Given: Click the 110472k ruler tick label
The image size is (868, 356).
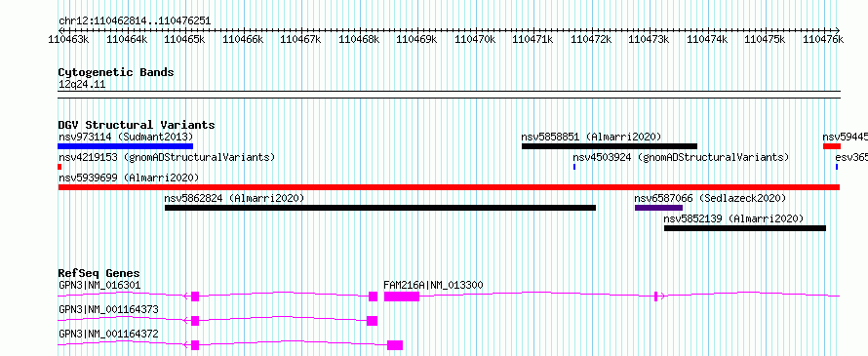Looking at the screenshot, I should click(x=591, y=39).
